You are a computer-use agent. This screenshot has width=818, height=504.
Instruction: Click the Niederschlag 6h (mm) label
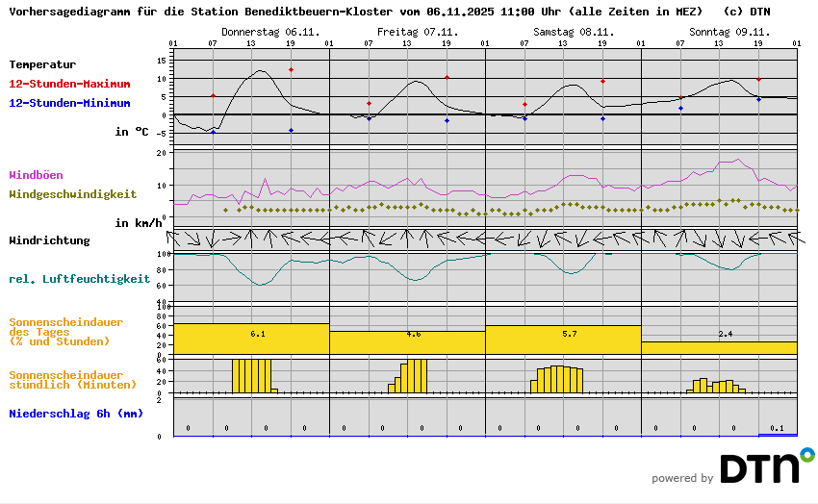[x=75, y=414]
